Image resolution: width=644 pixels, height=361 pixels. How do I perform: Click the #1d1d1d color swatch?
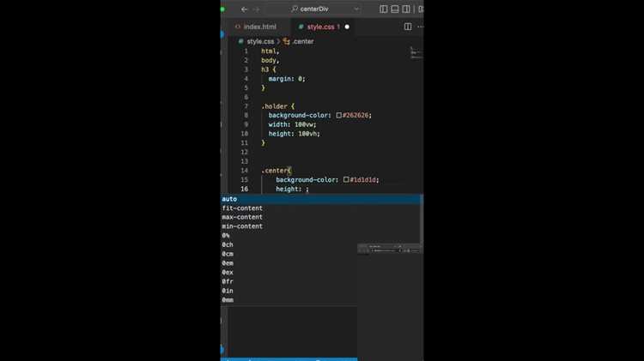pyautogui.click(x=346, y=180)
